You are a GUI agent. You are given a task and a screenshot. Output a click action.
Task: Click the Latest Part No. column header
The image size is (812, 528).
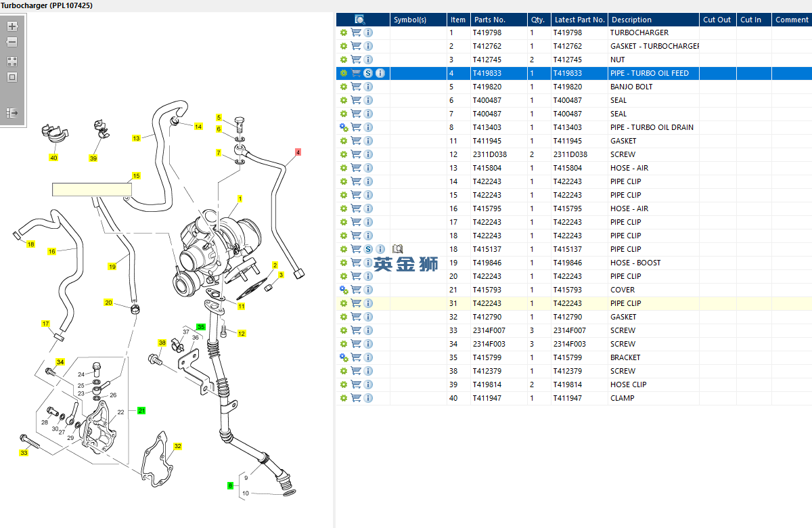(x=579, y=20)
